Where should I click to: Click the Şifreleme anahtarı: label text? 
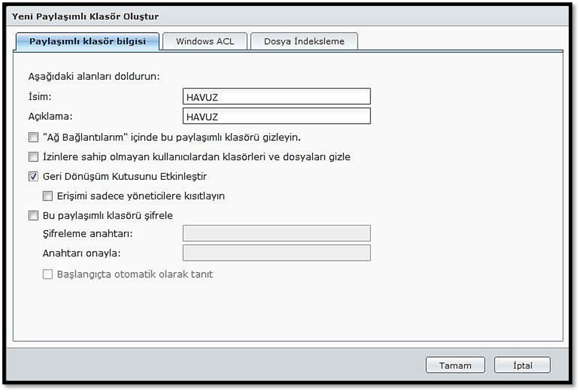tap(88, 234)
